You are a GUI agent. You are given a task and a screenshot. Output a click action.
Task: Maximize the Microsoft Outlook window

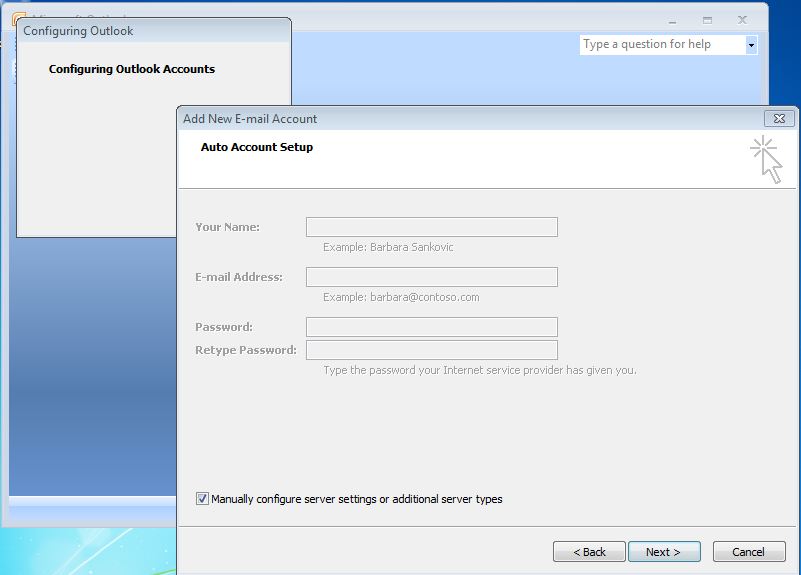707,20
